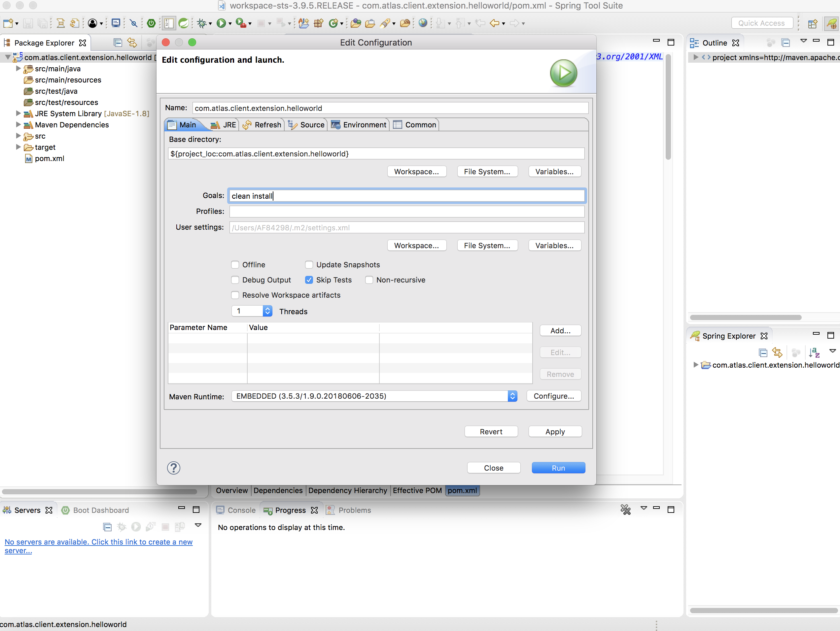
Task: Expand the src folder arrow in Package Explorer
Action: (18, 136)
